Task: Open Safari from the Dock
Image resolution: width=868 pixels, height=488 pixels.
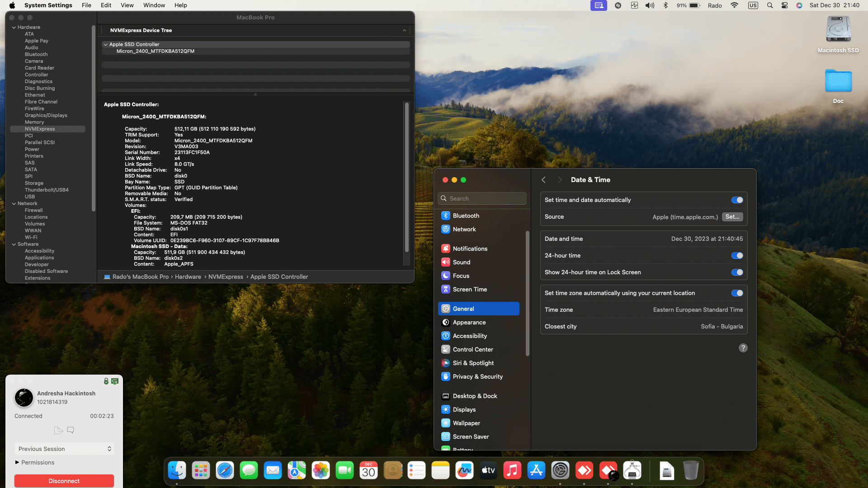Action: pos(225,471)
